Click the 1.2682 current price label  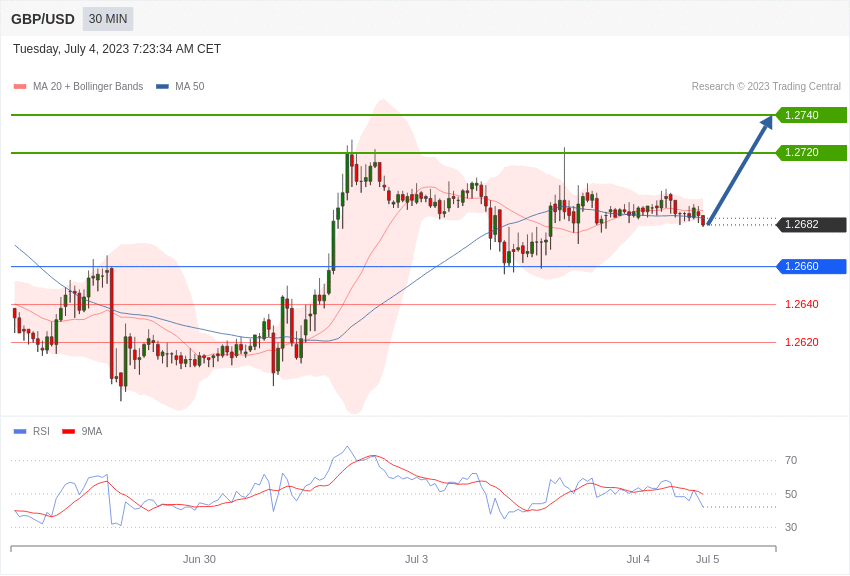[811, 224]
